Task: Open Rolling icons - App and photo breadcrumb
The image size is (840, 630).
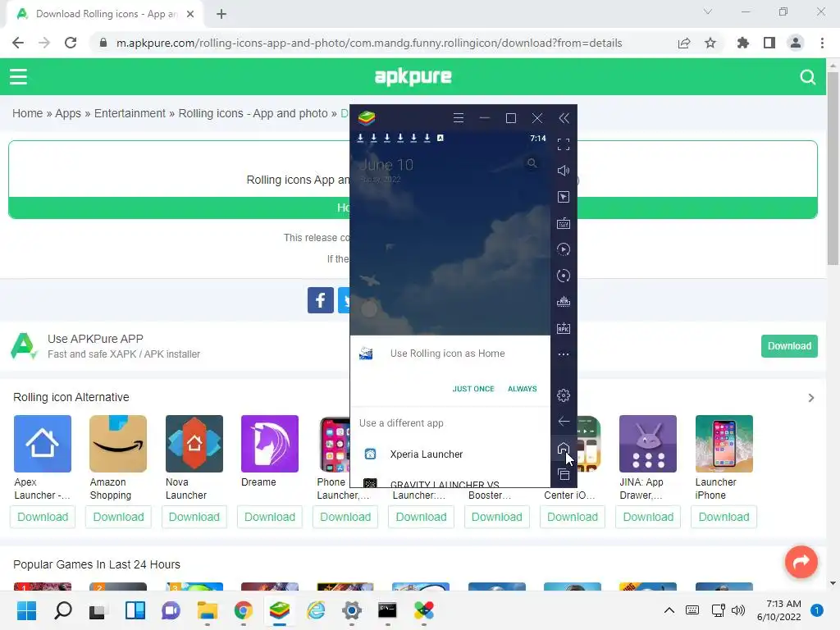Action: 253,113
